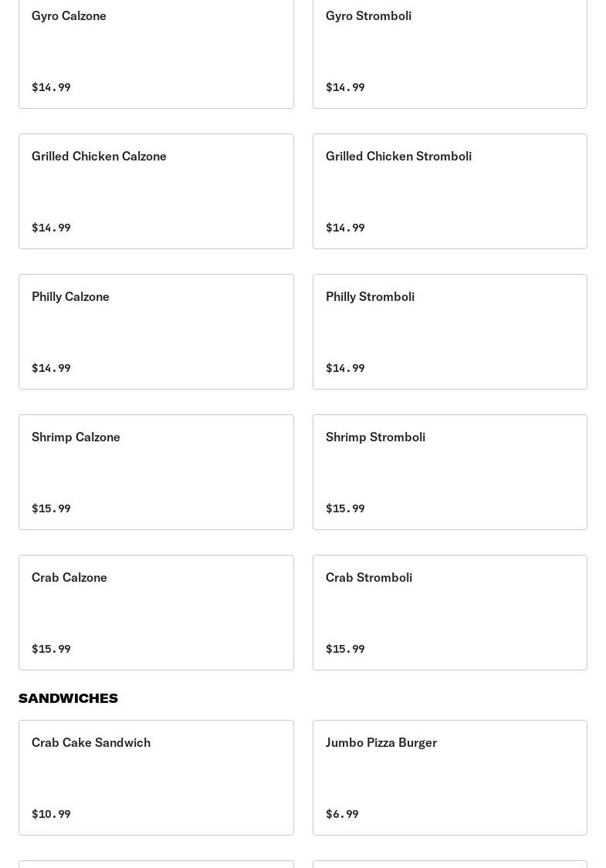This screenshot has height=868, width=606.
Task: Choose the Grilled Chicken Stromboli item
Action: click(x=449, y=191)
